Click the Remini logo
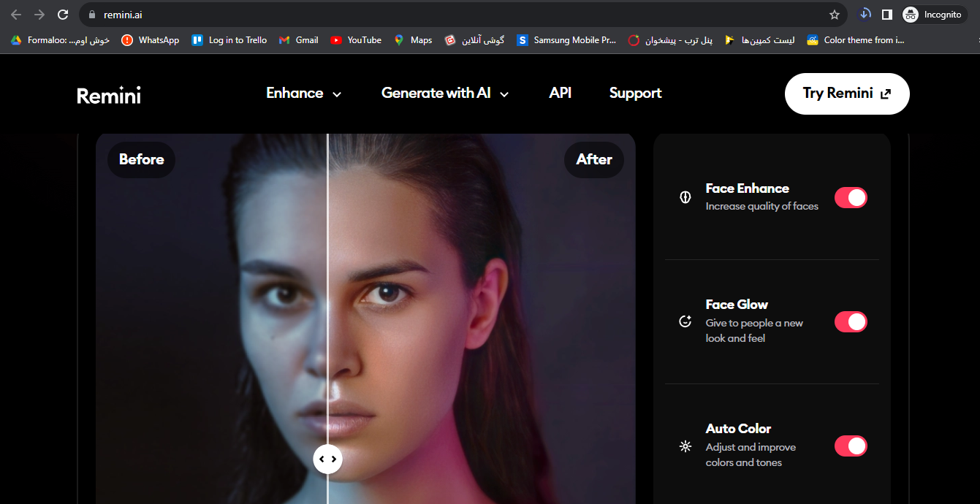Screen dimensions: 980x504 click(109, 94)
